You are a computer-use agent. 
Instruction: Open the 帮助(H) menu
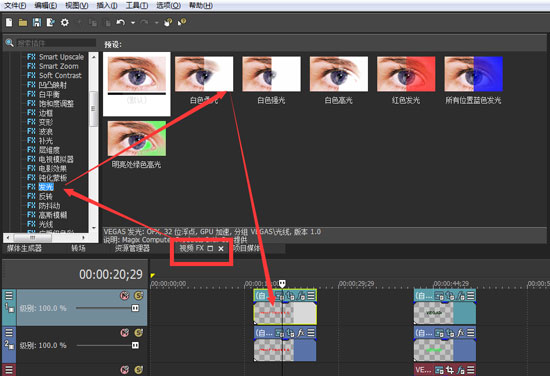201,5
